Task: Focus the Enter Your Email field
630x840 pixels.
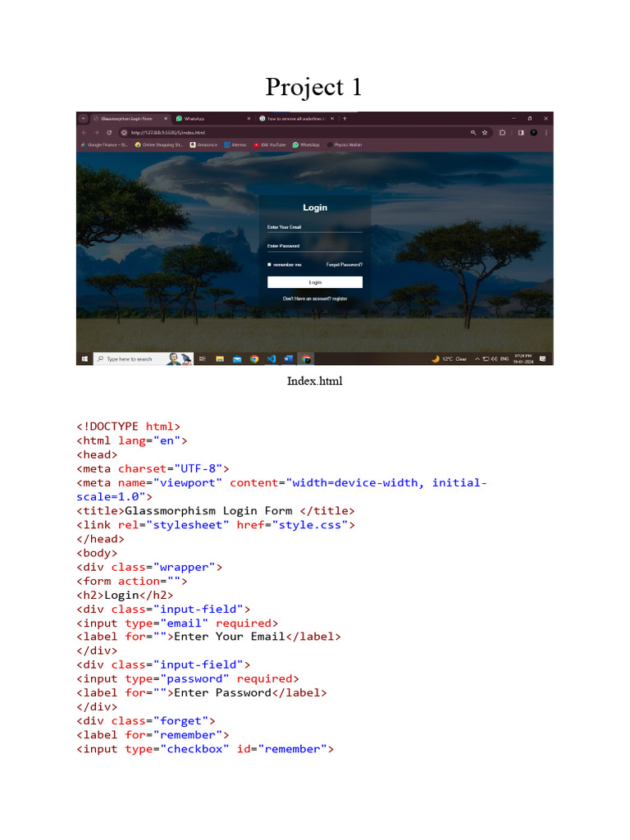Action: [x=314, y=227]
